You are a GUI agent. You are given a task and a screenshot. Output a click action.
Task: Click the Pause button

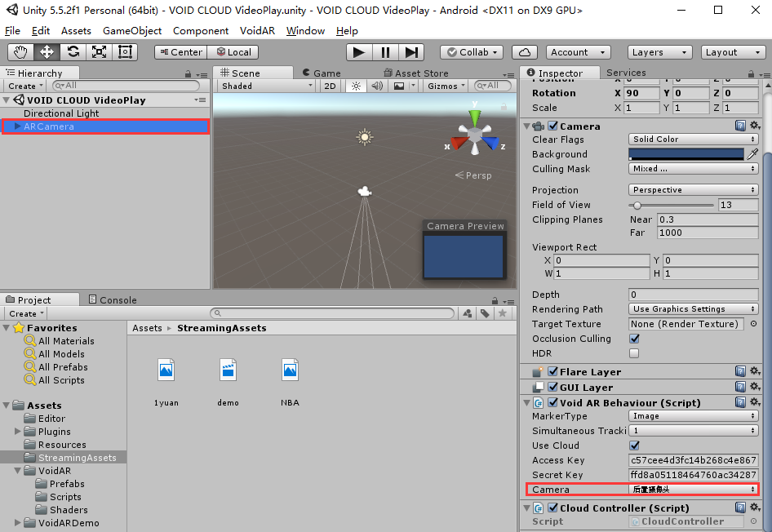tap(385, 52)
